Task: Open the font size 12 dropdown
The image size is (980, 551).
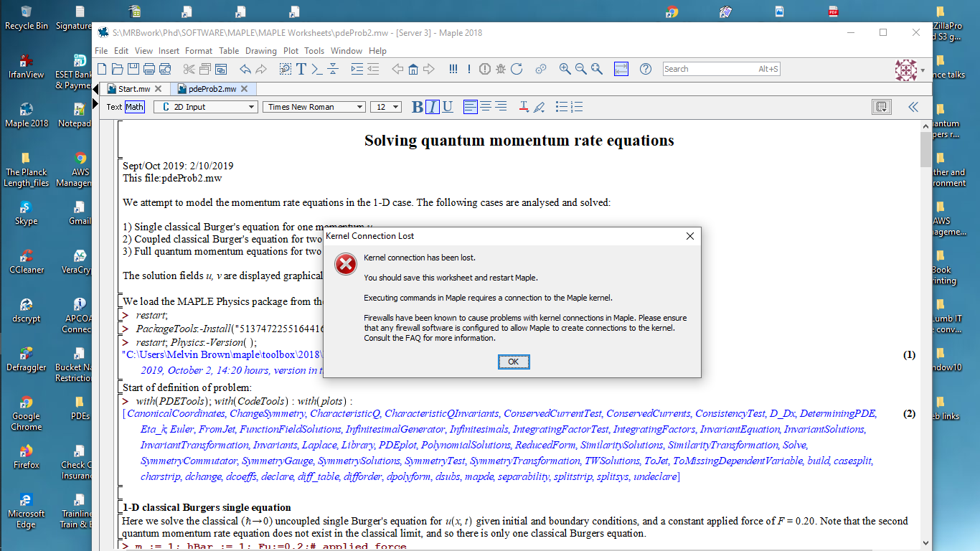Action: tap(385, 107)
